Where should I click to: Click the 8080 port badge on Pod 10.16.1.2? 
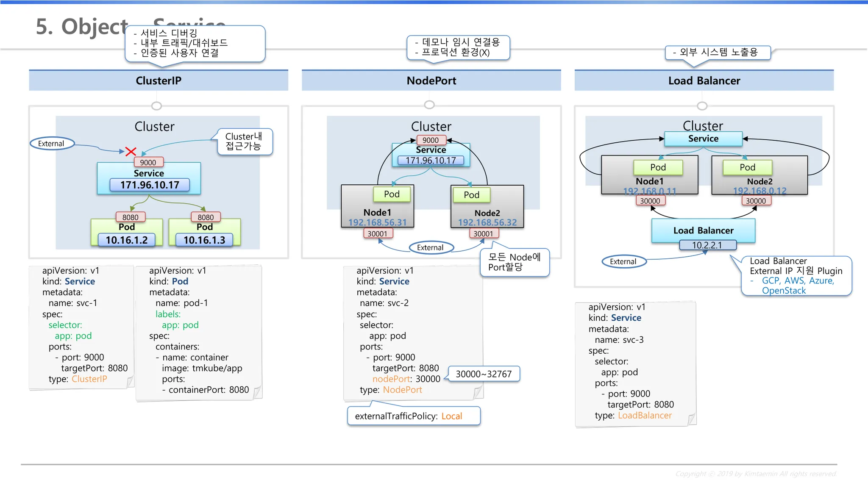(131, 217)
